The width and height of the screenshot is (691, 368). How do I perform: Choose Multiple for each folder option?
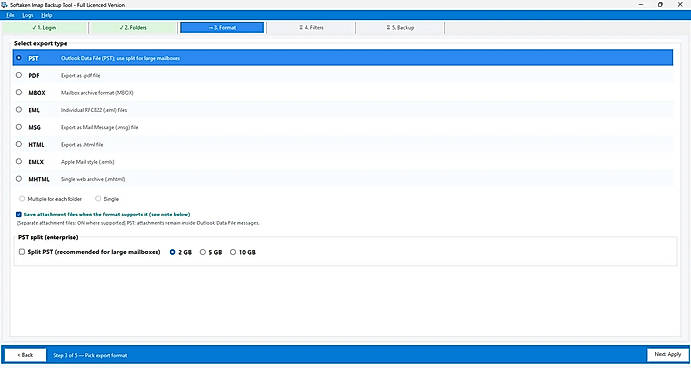[22, 199]
